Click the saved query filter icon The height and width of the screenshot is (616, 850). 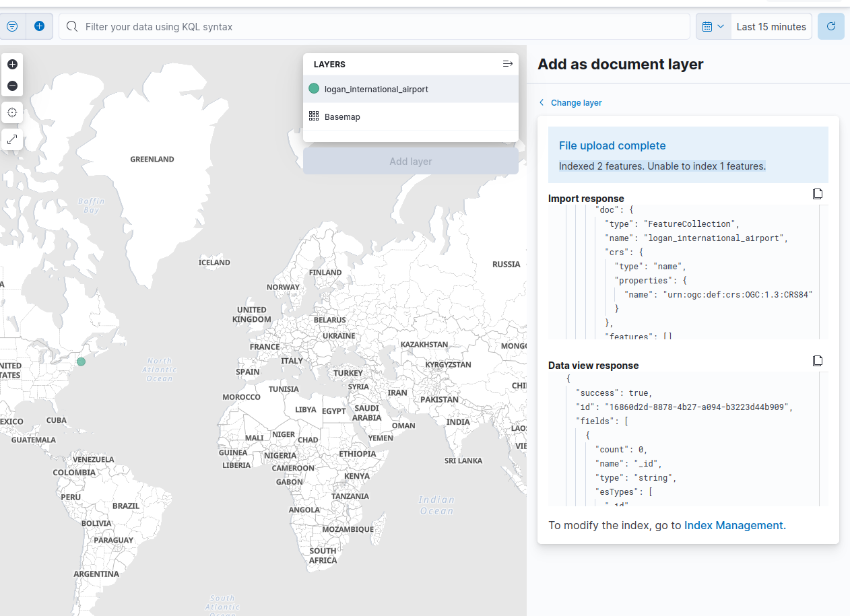[12, 26]
